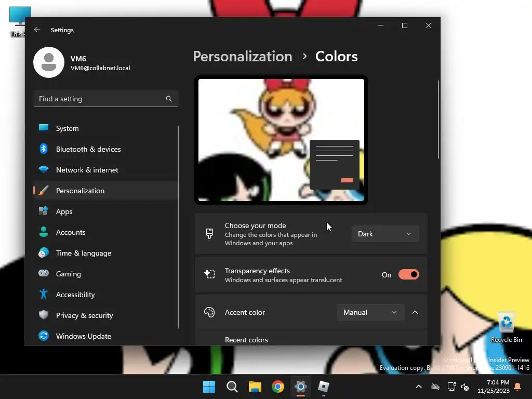Click the Transparency effects icon

pyautogui.click(x=209, y=274)
